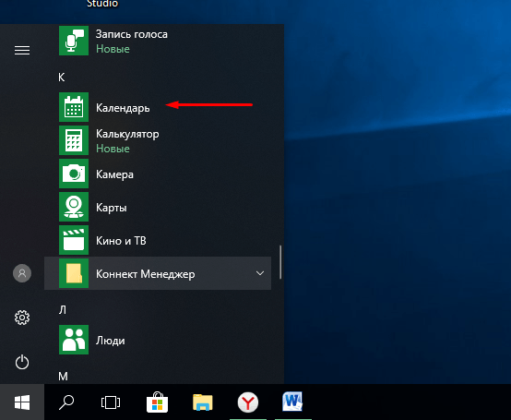Screen dimensions: 511x420
Task: Open the Кино и ТВ clapperboard icon
Action: [74, 240]
